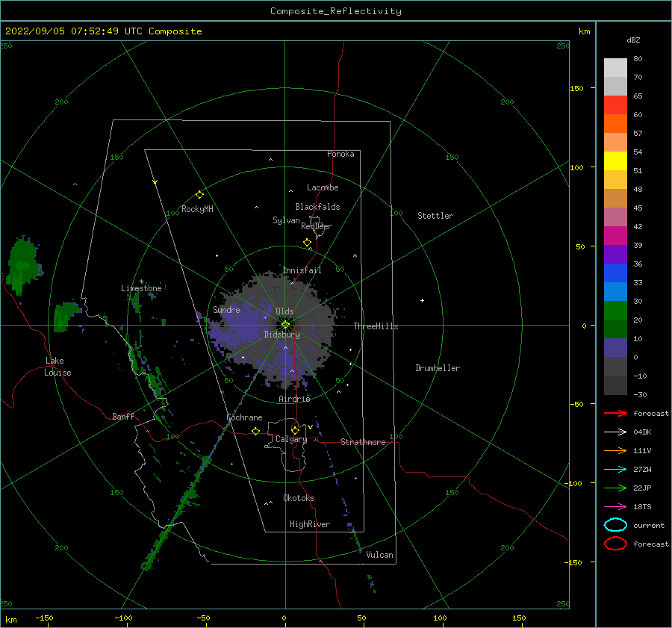
Task: Click the Lacombe city label
Action: 323,187
